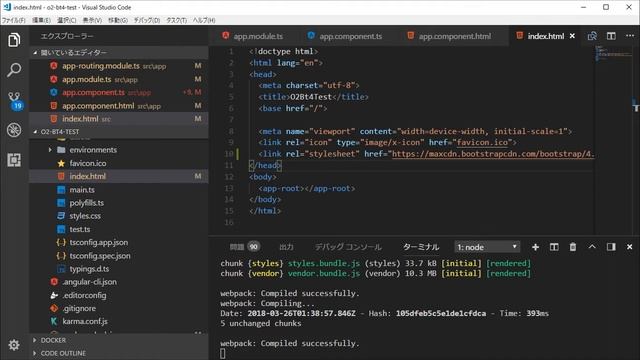
Task: Kill the terminal with trash icon
Action: point(573,247)
